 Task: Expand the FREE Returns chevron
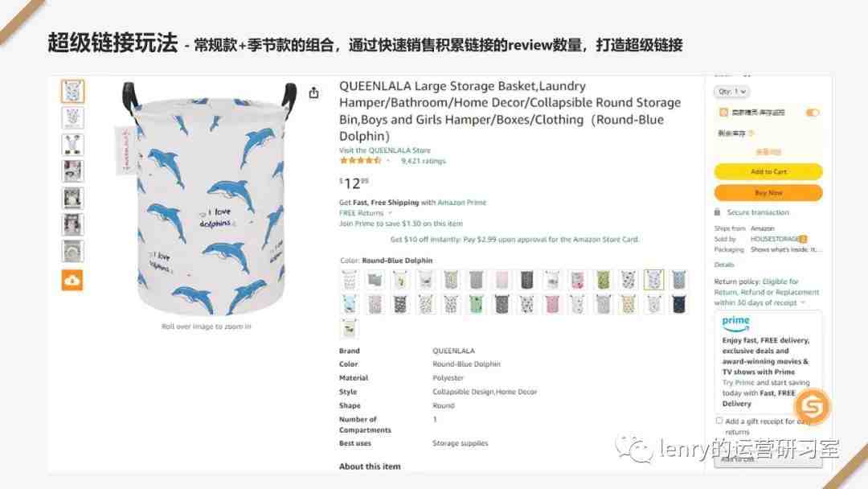[391, 213]
